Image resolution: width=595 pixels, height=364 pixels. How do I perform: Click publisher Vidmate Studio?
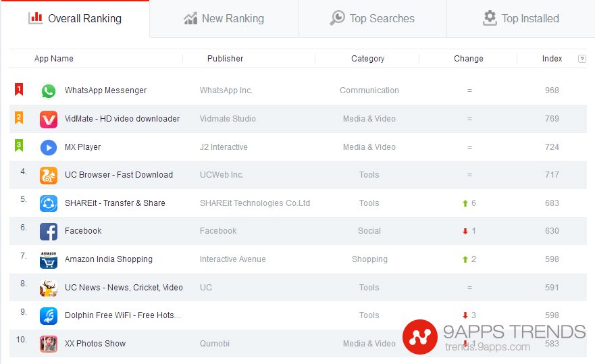point(228,119)
